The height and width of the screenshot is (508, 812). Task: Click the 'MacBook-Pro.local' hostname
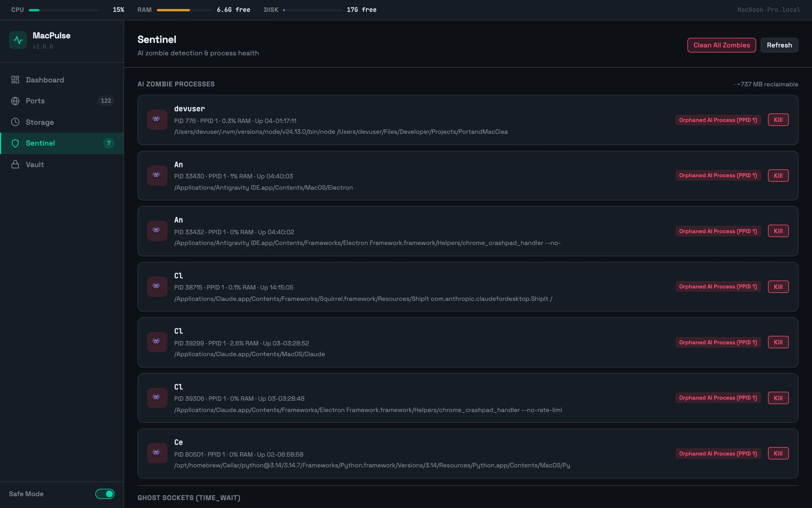coord(769,10)
